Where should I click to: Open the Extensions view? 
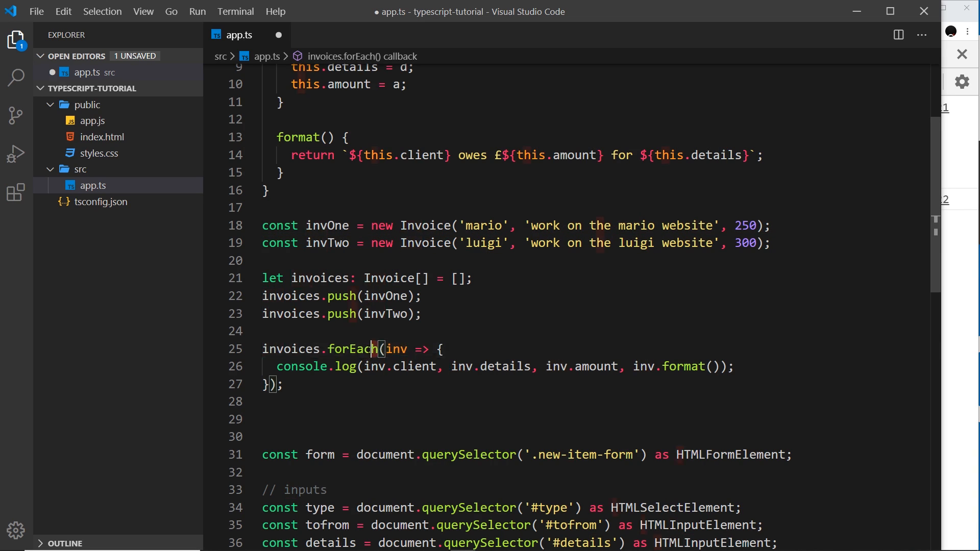click(16, 192)
